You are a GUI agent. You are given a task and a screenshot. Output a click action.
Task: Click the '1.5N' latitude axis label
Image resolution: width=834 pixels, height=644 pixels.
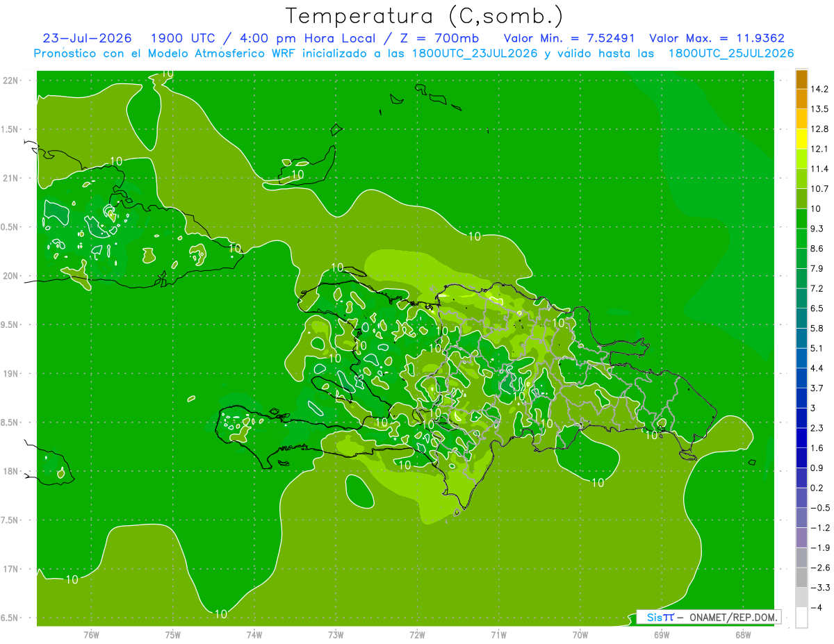click(x=10, y=129)
